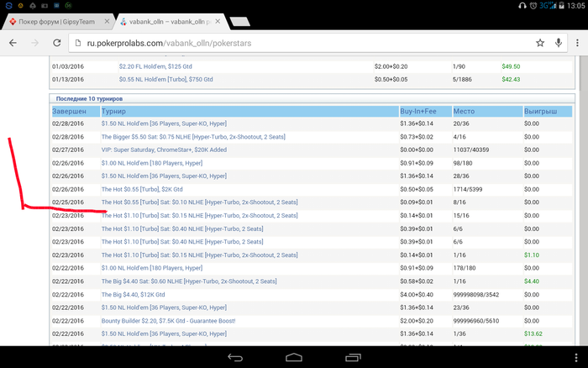Image resolution: width=588 pixels, height=368 pixels.
Task: Tap Android recent apps button
Action: pos(353,357)
